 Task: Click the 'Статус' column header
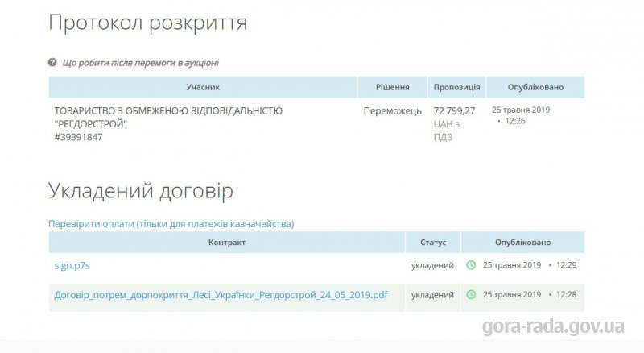(x=433, y=243)
